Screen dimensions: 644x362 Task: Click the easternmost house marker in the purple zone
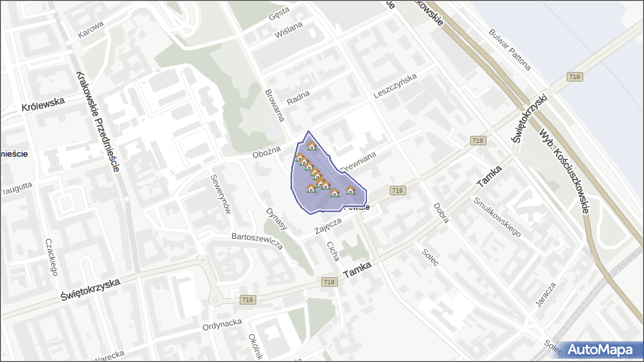tap(350, 190)
